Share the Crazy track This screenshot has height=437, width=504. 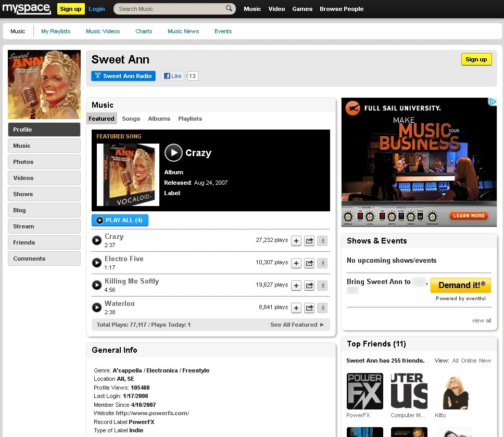pyautogui.click(x=309, y=241)
